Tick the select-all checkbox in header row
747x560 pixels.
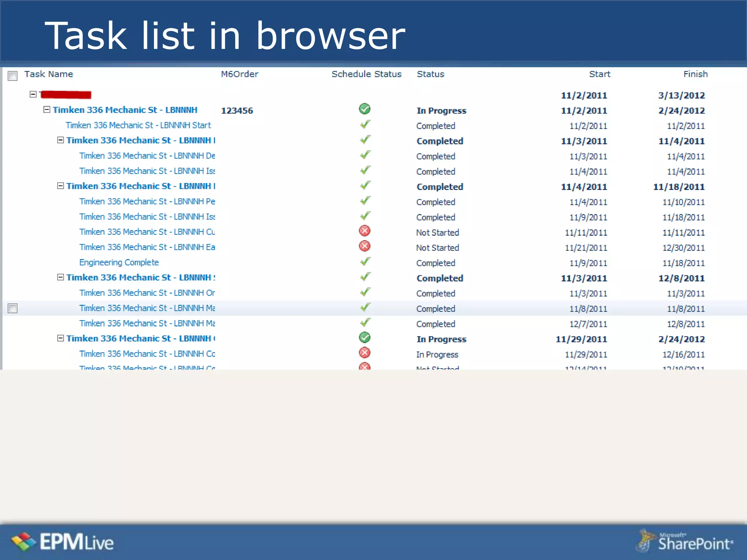(x=12, y=76)
